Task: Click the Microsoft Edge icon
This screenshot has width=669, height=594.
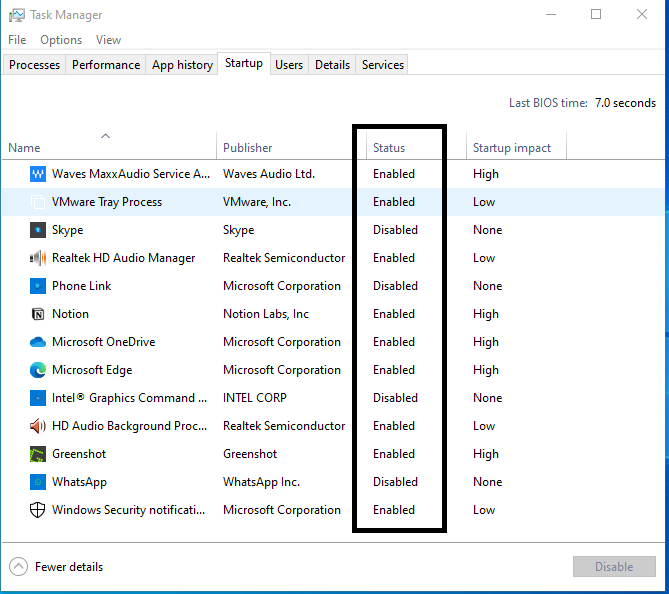Action: coord(38,370)
